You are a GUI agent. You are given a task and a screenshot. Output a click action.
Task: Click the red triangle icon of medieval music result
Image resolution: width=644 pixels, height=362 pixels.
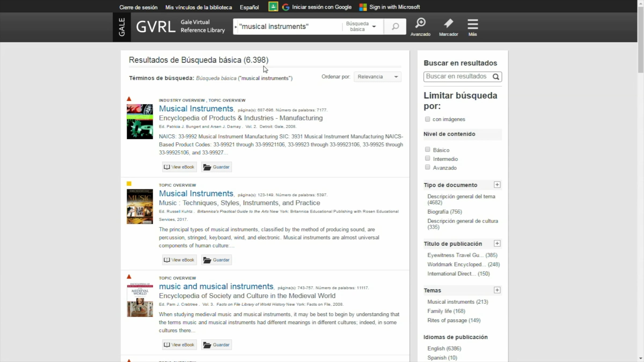pos(129,276)
